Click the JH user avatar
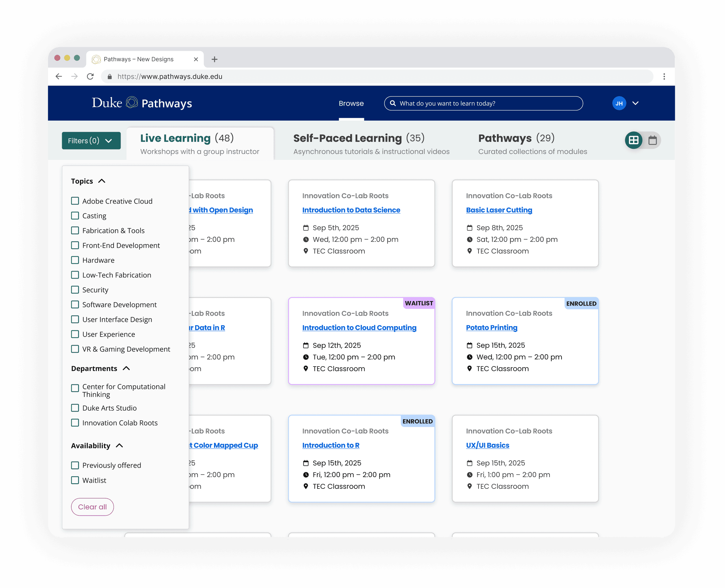 click(619, 103)
